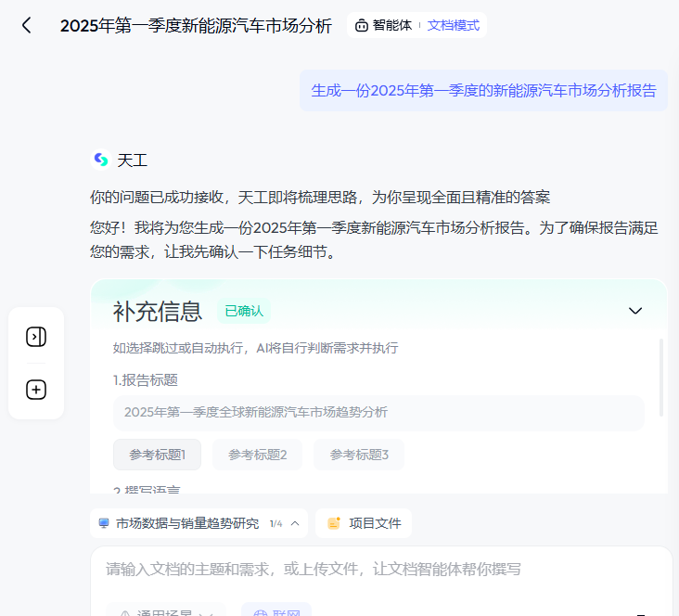Go back using the left arrow icon
The image size is (679, 616).
[x=27, y=25]
